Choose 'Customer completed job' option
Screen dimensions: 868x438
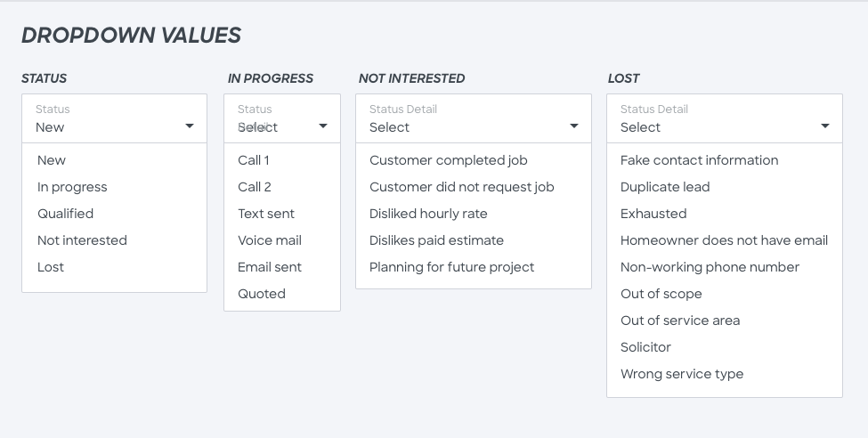pos(449,160)
